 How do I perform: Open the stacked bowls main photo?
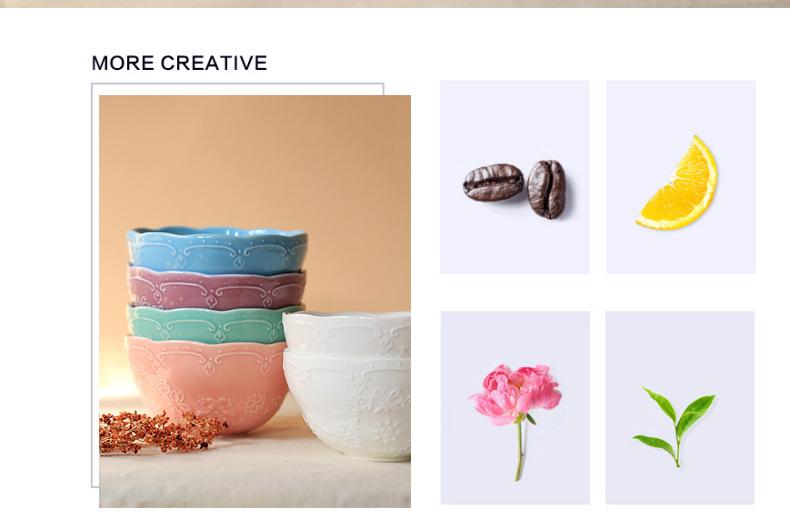pos(255,301)
